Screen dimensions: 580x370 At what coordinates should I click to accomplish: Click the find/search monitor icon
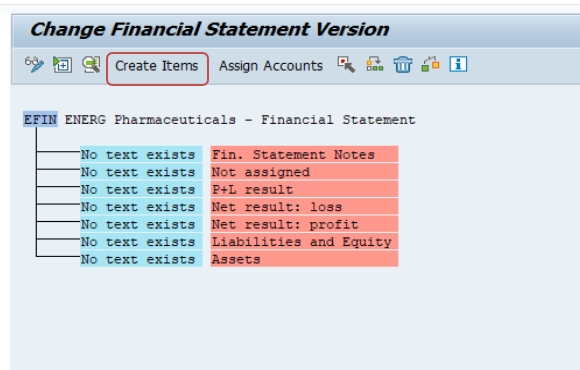pos(91,65)
